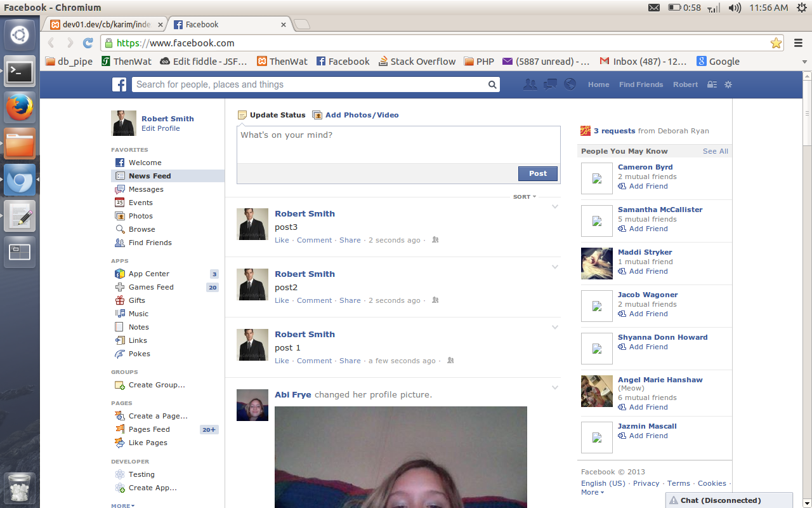Select the App Center icon in the sidebar

pyautogui.click(x=120, y=274)
